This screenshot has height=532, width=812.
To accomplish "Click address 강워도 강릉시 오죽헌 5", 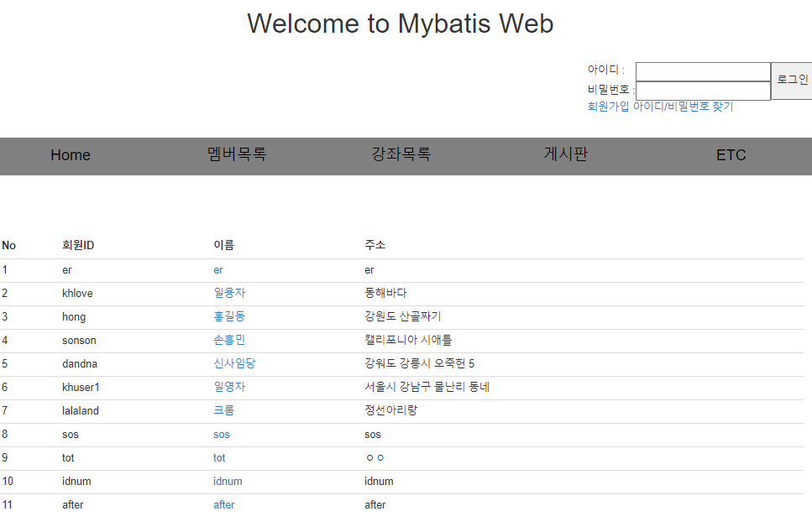I will point(420,363).
